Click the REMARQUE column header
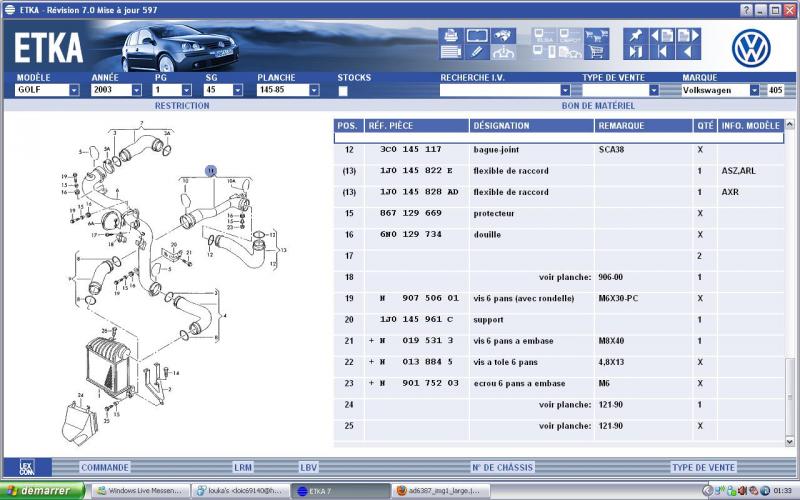 pyautogui.click(x=643, y=126)
